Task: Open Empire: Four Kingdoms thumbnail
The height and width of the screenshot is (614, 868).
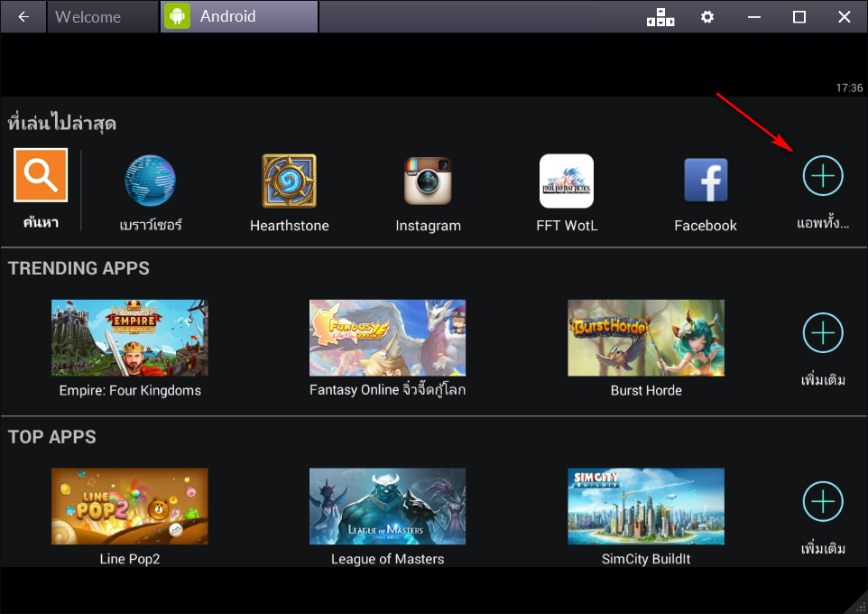Action: click(130, 338)
